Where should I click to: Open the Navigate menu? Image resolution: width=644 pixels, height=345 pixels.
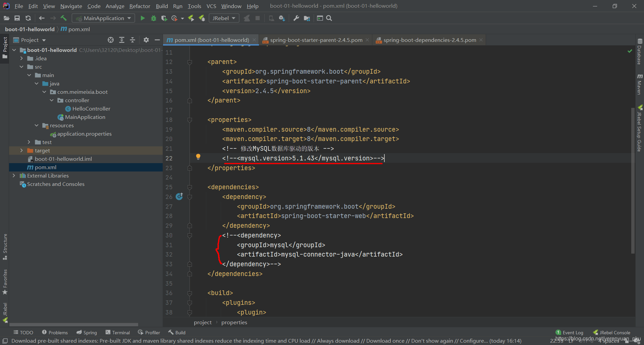[x=71, y=6]
